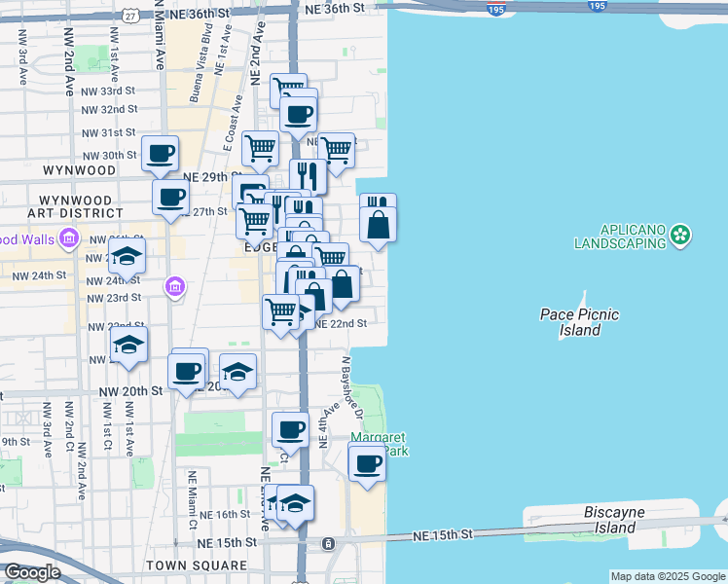This screenshot has width=728, height=584.
Task: Click the Wynwood Art District label
Action: pos(75,206)
